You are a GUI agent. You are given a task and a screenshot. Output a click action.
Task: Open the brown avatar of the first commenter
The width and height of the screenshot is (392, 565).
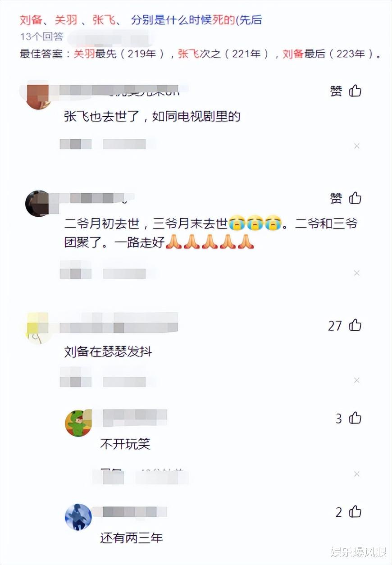click(37, 96)
